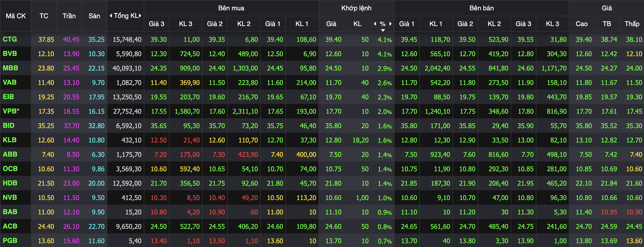Click the Bên bán group header
This screenshot has height=247, width=644.
pos(482,8)
